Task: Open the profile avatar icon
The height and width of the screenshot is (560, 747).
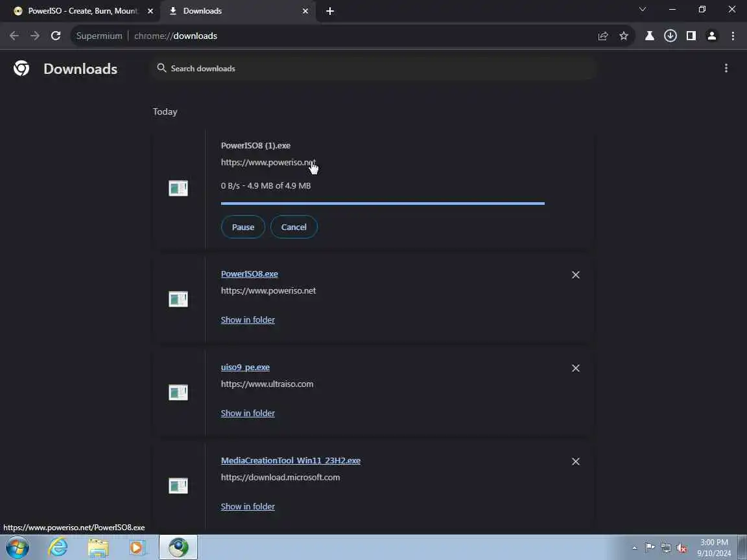Action: pos(712,36)
